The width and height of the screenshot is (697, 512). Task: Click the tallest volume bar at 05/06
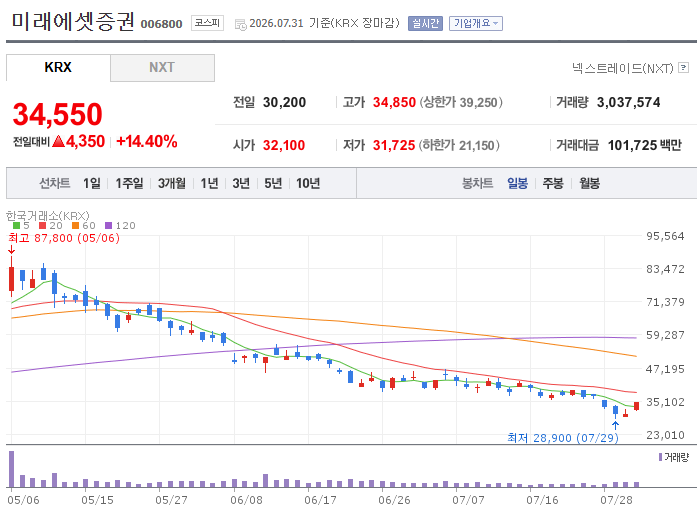(12, 469)
